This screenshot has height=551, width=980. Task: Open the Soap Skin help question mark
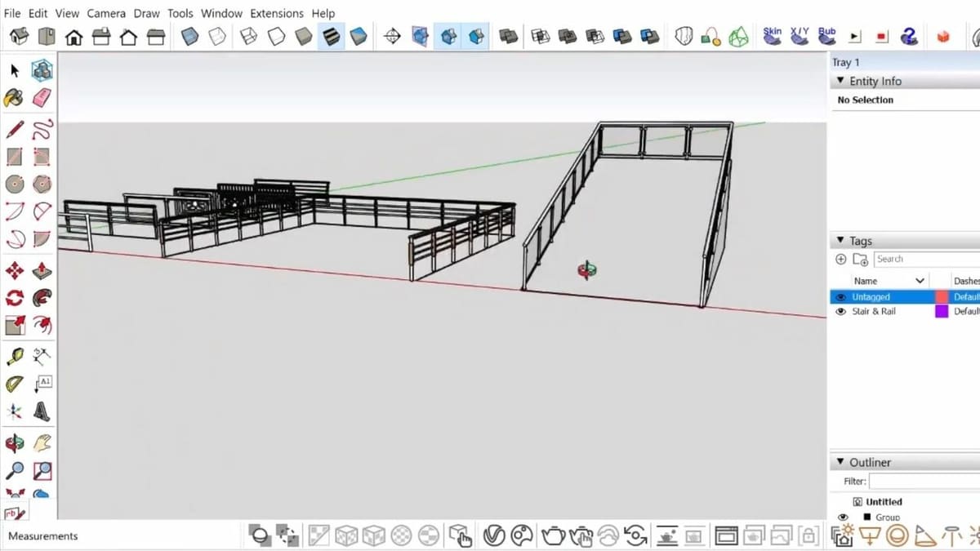(909, 37)
